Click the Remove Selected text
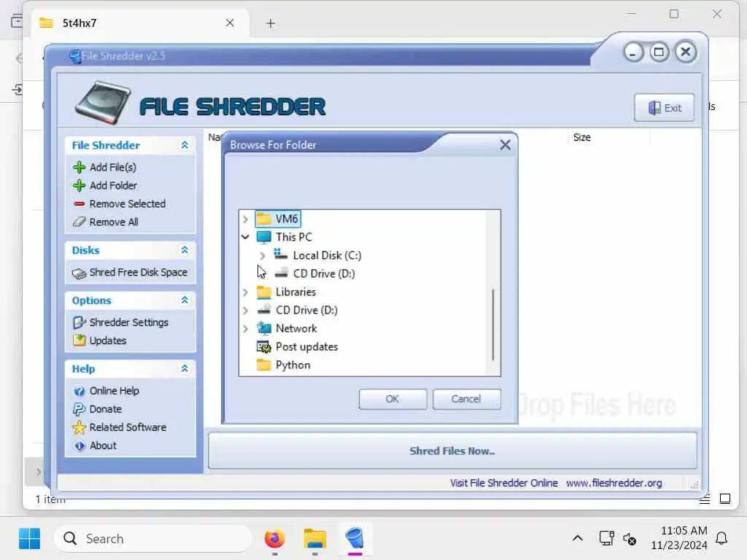Image resolution: width=747 pixels, height=560 pixels. 128,204
